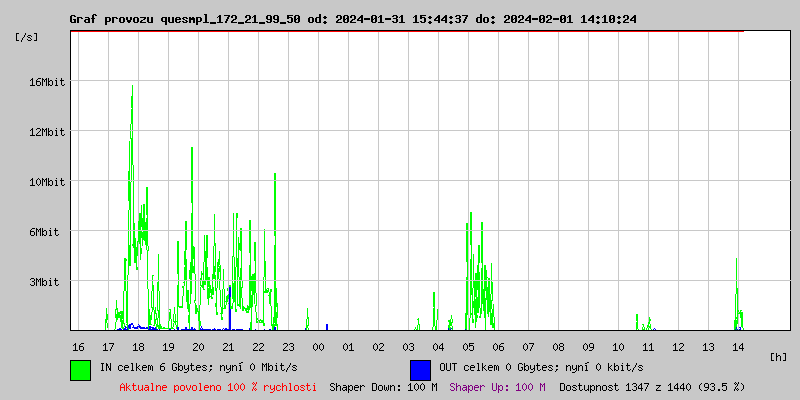Image resolution: width=800 pixels, height=400 pixels.
Task: Select the 16Mbit label on the y-axis
Action: pyautogui.click(x=46, y=82)
